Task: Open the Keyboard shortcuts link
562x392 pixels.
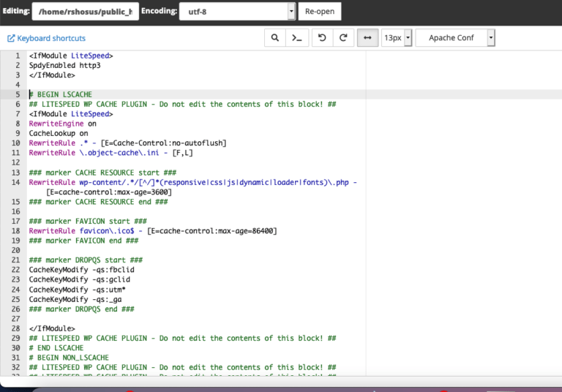Action: click(47, 38)
